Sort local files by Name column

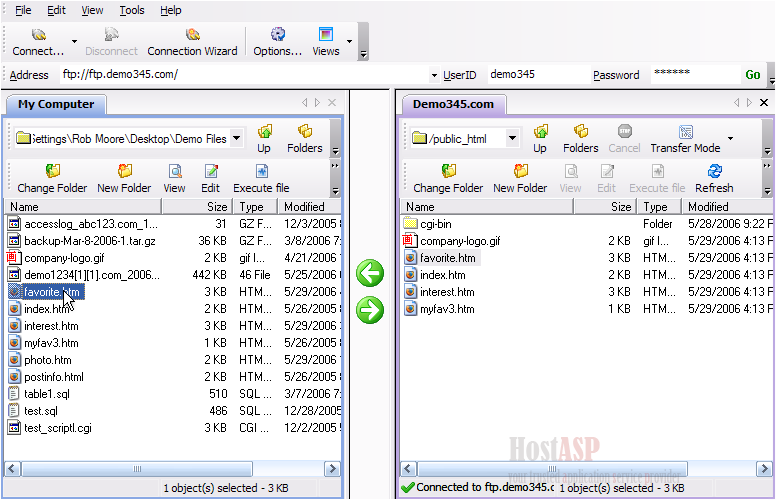point(83,206)
